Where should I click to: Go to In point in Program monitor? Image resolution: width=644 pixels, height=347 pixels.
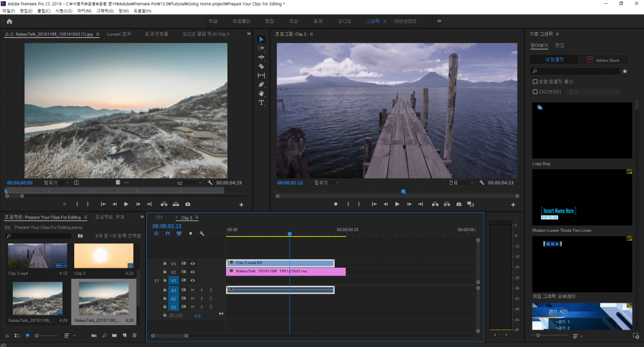click(374, 204)
